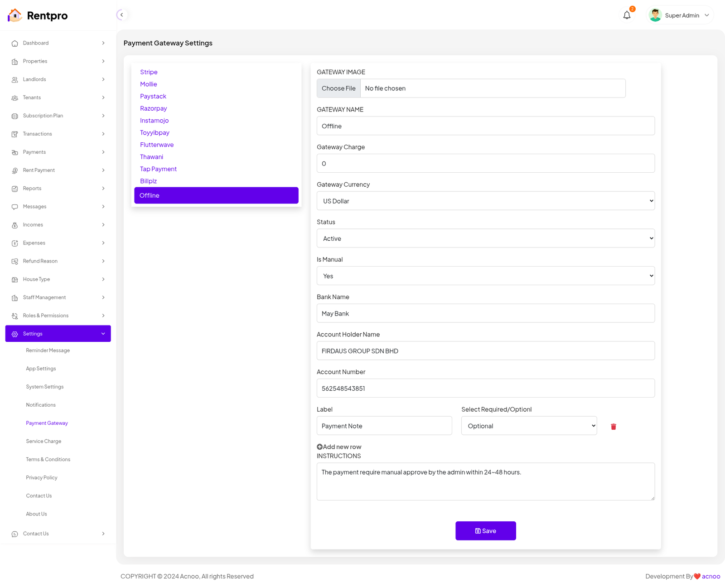The height and width of the screenshot is (588, 725).
Task: Click the notification bell icon
Action: coord(627,15)
